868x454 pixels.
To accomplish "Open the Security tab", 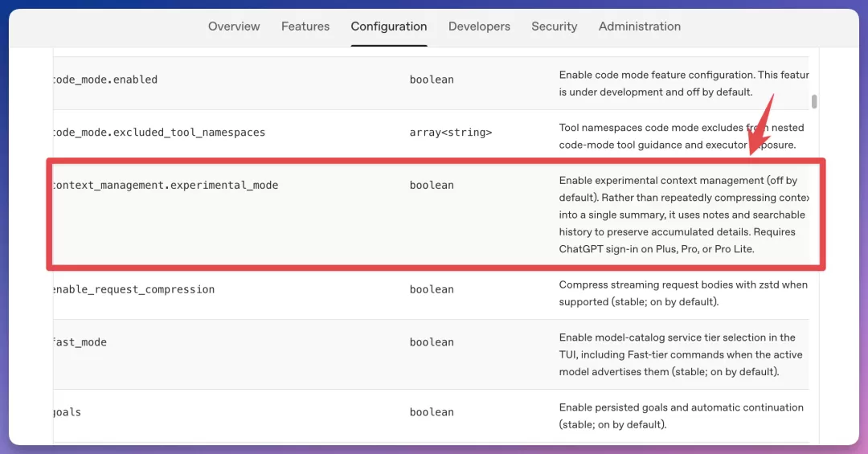I will coord(554,27).
